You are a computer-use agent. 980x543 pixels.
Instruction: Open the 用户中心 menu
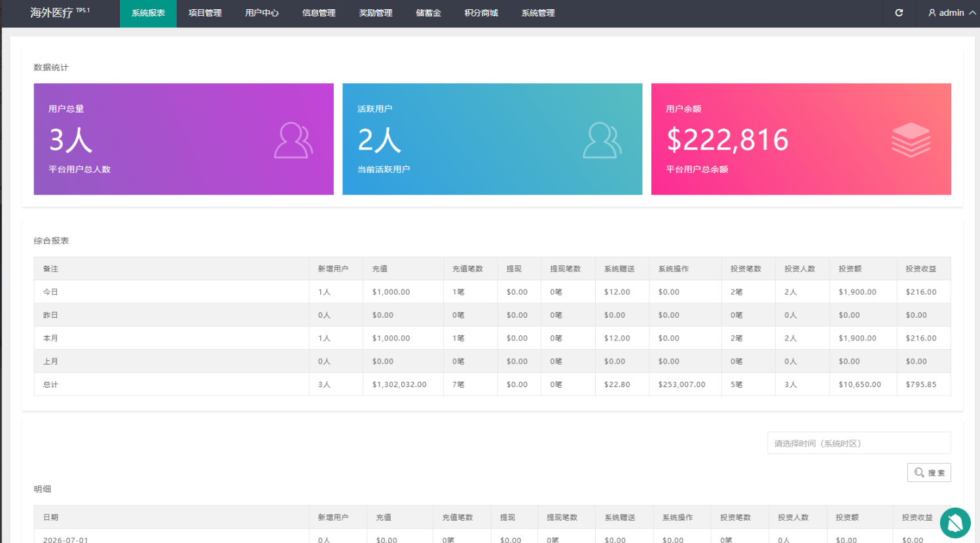coord(262,13)
